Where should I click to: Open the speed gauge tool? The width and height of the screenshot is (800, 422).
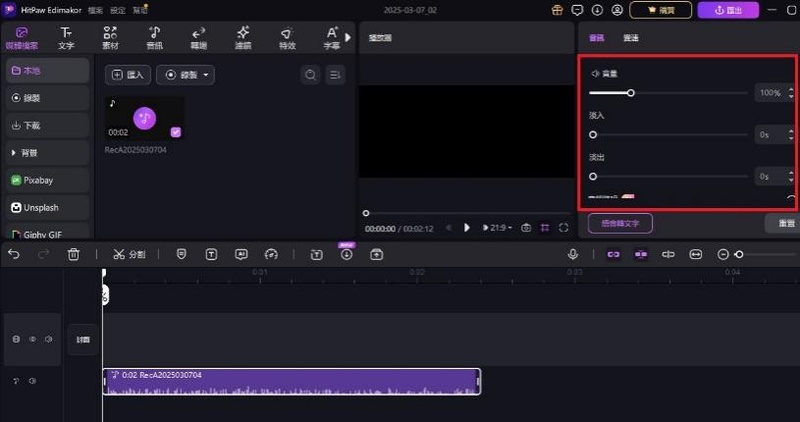[x=271, y=254]
